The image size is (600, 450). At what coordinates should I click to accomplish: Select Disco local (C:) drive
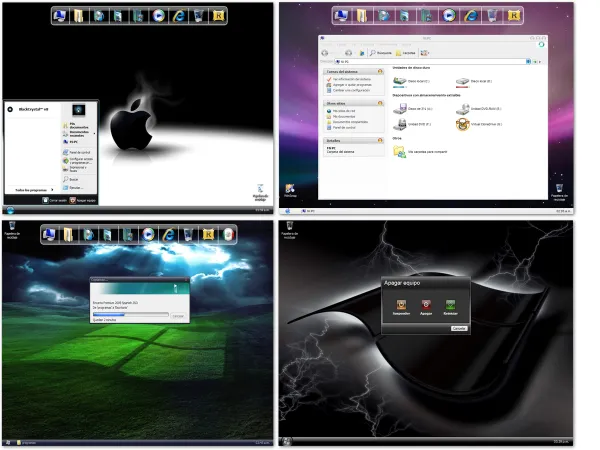[x=411, y=81]
